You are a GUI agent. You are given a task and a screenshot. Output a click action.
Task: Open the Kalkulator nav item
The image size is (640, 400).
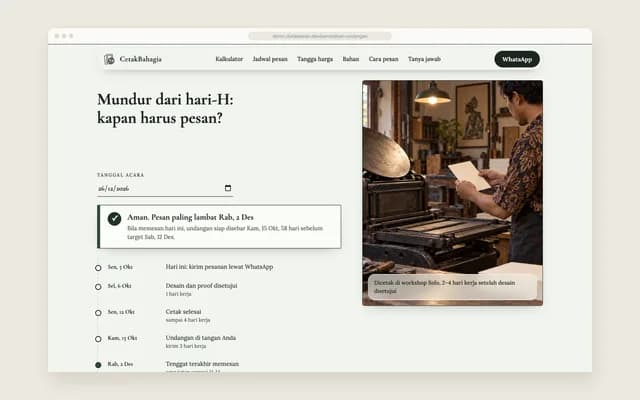click(x=229, y=59)
